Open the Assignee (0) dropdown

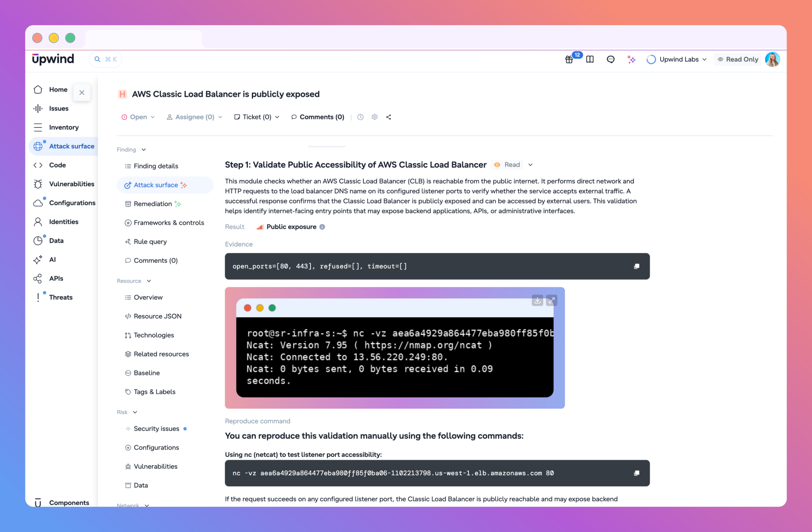coord(194,117)
